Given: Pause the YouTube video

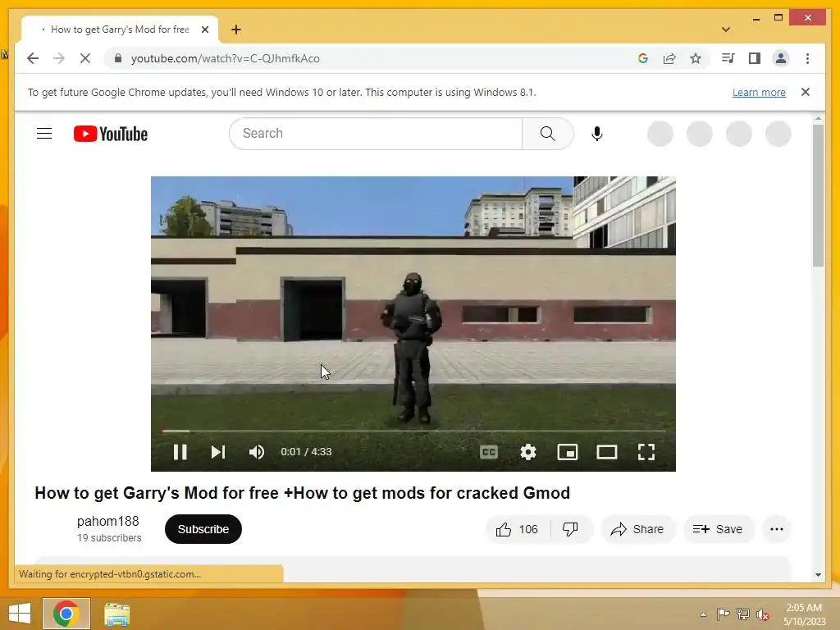Looking at the screenshot, I should click(180, 452).
